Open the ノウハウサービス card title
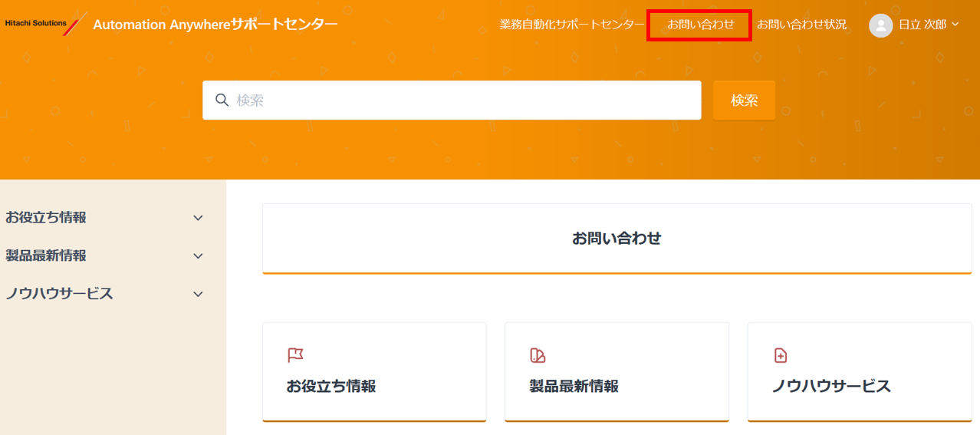 831,386
